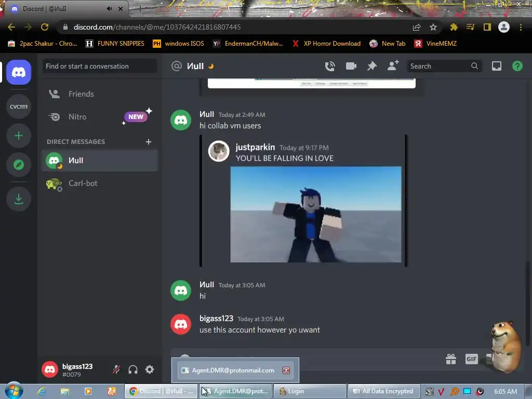
Task: Click the chat scrollbar
Action: (527, 304)
